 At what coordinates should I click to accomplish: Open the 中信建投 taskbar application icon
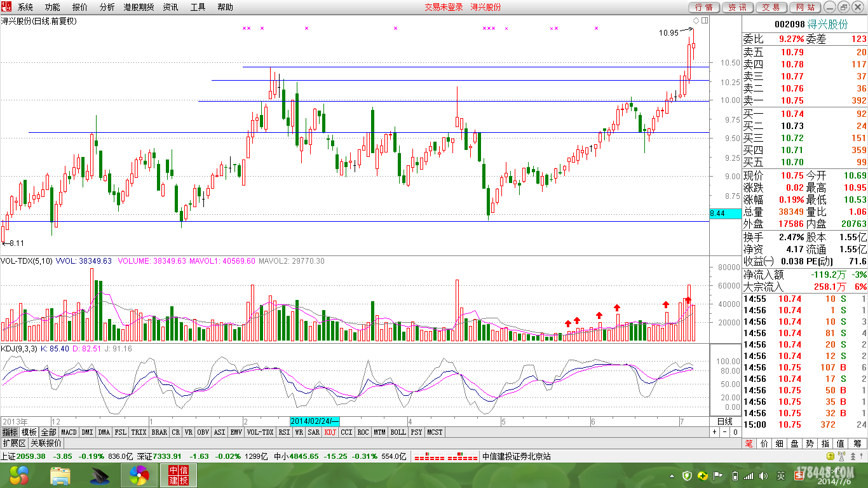178,475
